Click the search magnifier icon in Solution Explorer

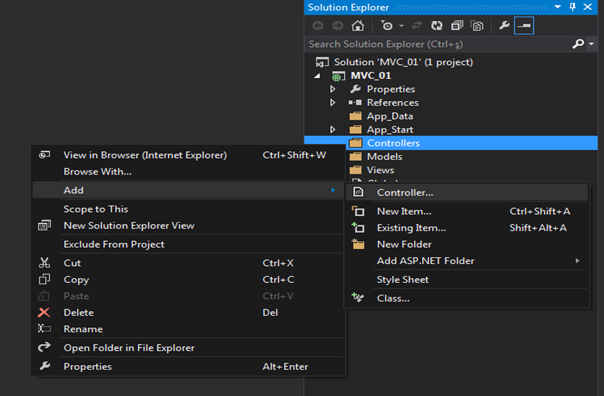[x=578, y=44]
